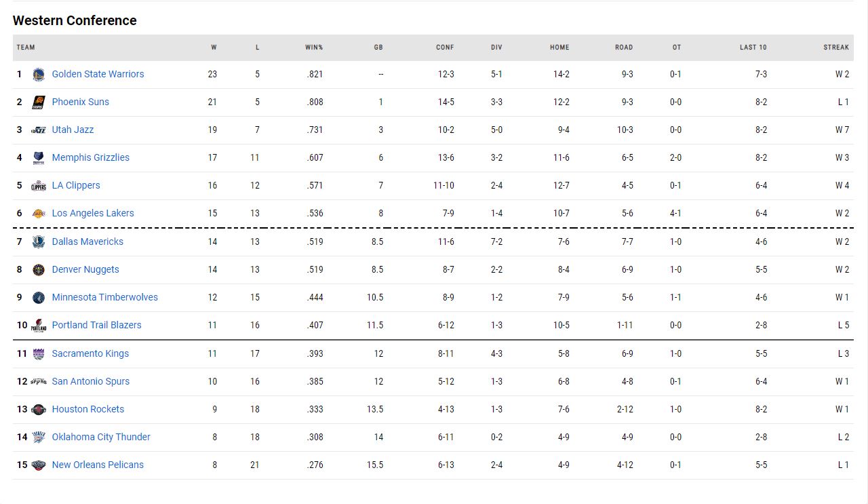Click the Dallas Mavericks logo icon
Image resolution: width=868 pixels, height=504 pixels.
point(39,241)
